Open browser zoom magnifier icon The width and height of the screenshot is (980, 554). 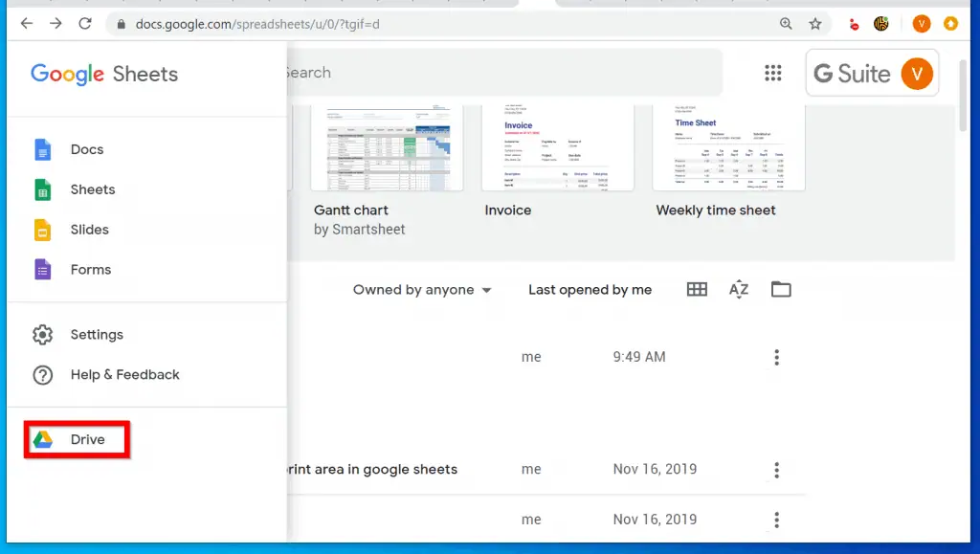pyautogui.click(x=786, y=24)
